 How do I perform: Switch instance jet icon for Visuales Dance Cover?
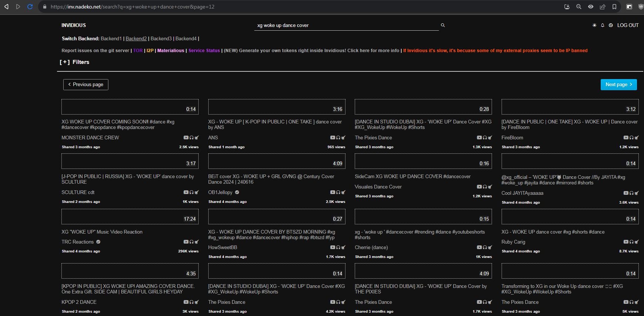pyautogui.click(x=490, y=187)
